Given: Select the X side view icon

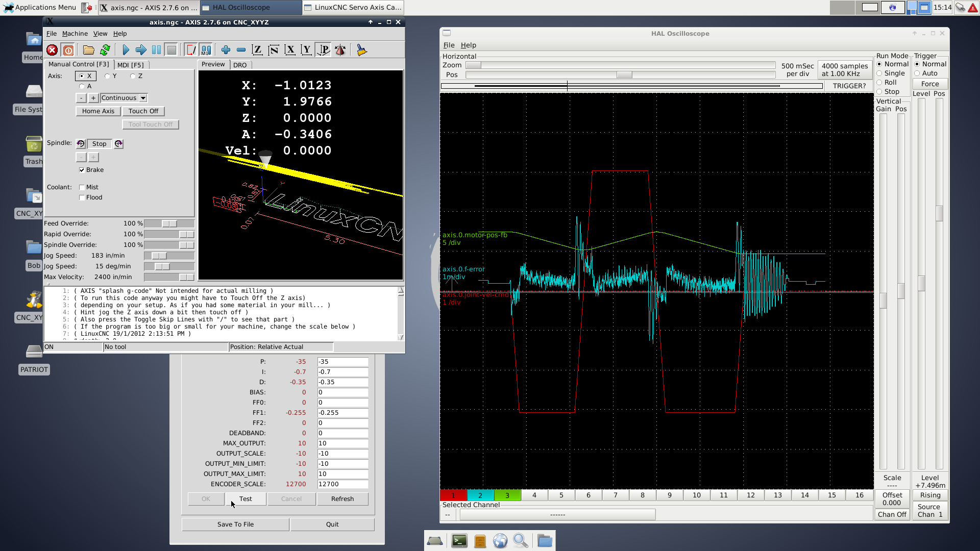Looking at the screenshot, I should [x=290, y=50].
